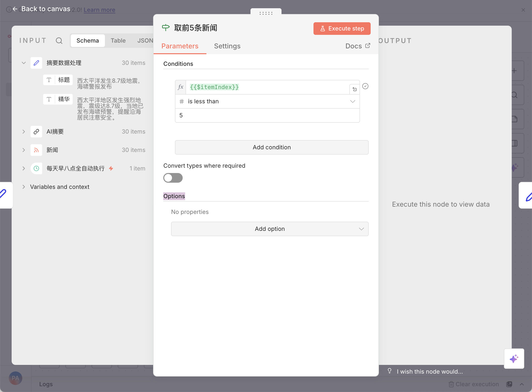Click the Add condition button

click(272, 147)
